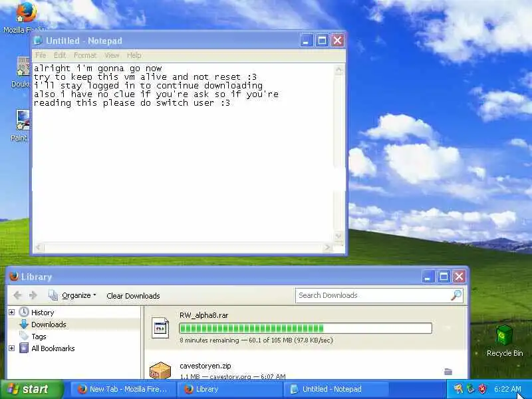Click the Notepad title bar icon
The width and height of the screenshot is (532, 399).
pyautogui.click(x=38, y=41)
